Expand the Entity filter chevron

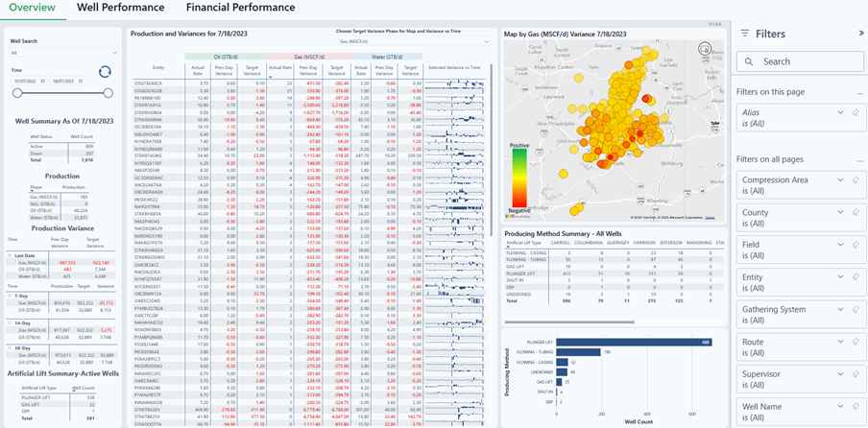(840, 277)
